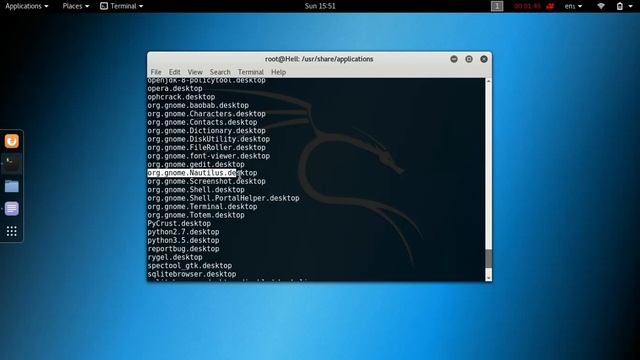640x360 pixels.
Task: Open the Search menu in the terminal
Action: (220, 72)
